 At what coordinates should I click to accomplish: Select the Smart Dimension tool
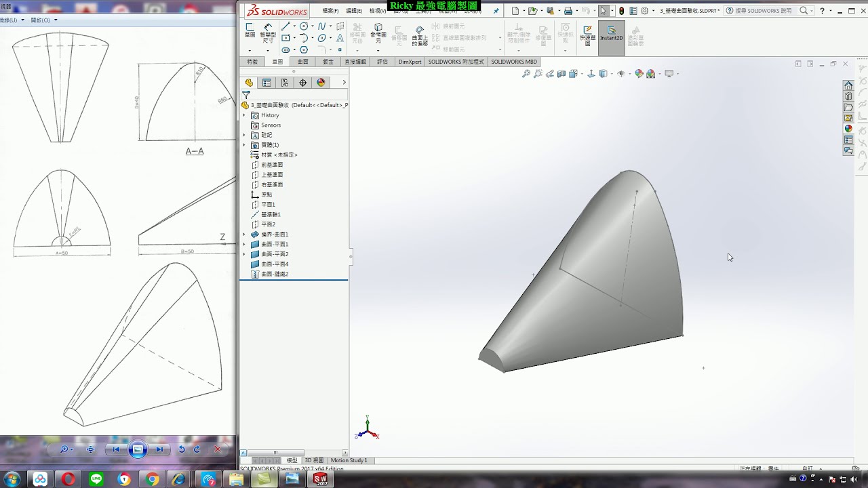point(268,32)
